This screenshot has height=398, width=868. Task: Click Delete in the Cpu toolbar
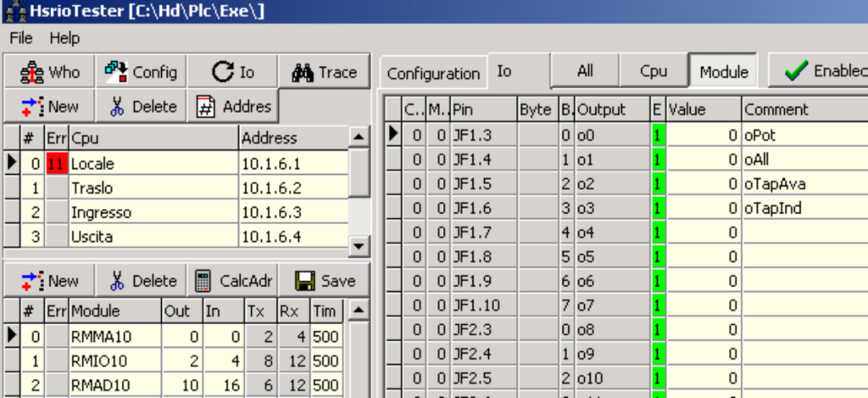point(142,106)
